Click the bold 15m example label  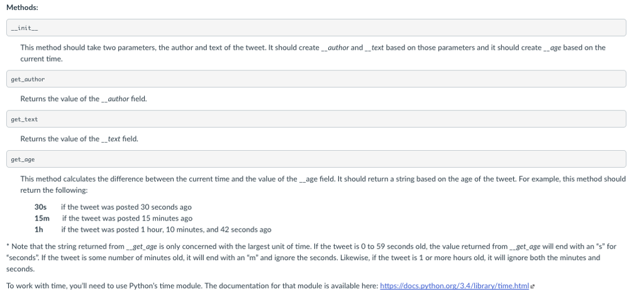[42, 218]
